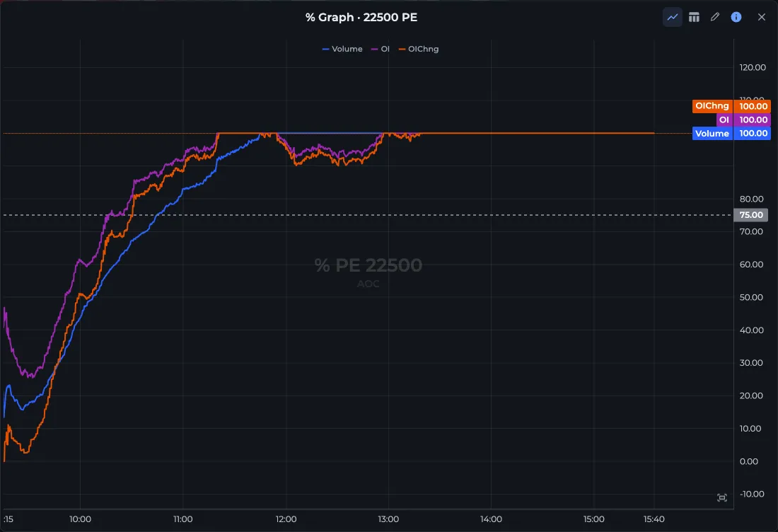Open the blue info icon

point(736,18)
